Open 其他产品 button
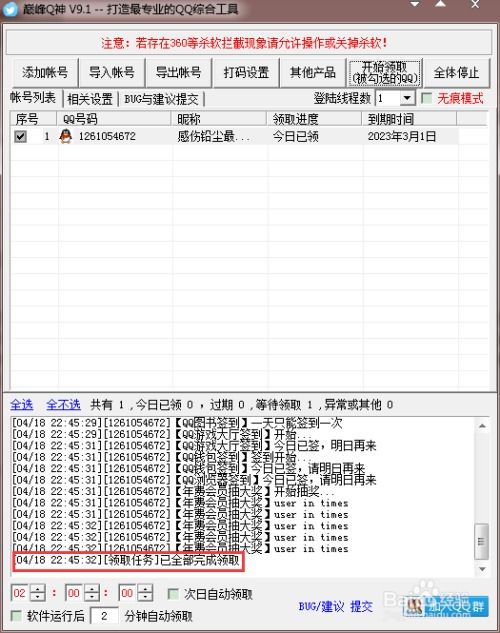 (x=313, y=73)
